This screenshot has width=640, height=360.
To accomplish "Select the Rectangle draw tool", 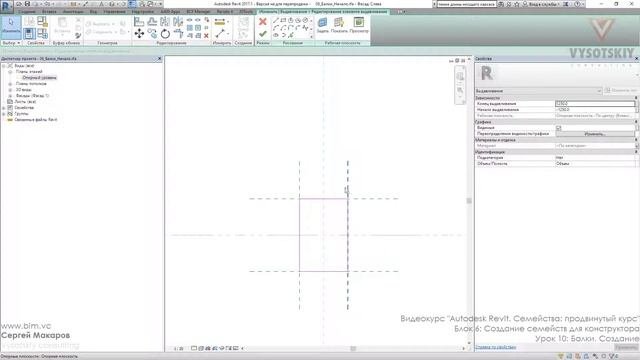I will (x=283, y=20).
